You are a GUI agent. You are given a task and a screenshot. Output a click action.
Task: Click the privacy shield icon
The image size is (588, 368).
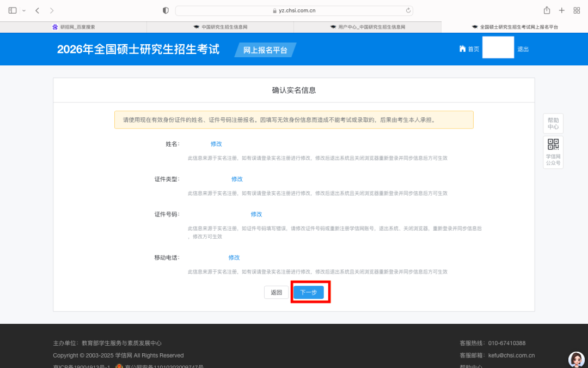(166, 10)
